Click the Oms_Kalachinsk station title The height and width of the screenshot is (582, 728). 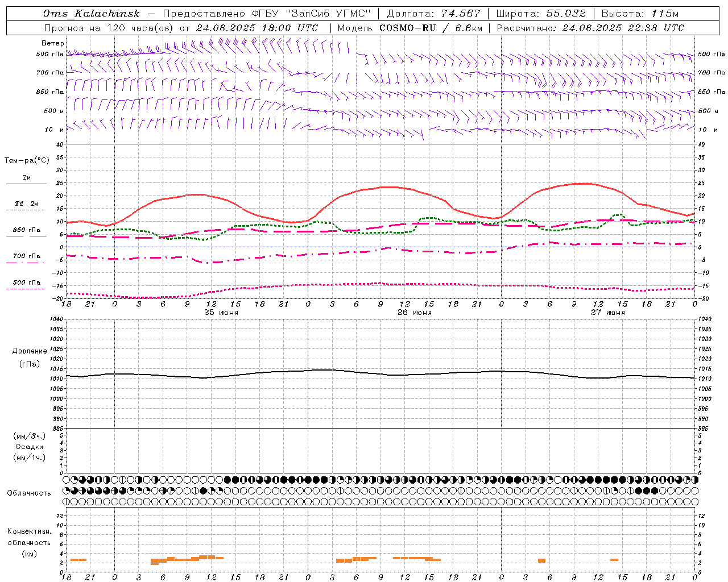pos(91,14)
